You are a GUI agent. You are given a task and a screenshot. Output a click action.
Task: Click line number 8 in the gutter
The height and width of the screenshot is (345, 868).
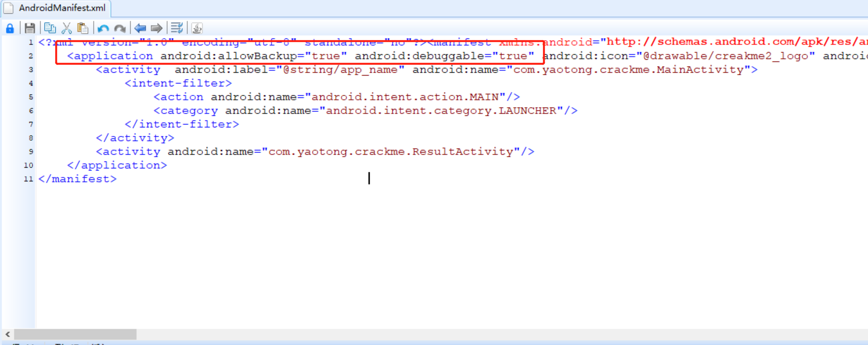(31, 138)
